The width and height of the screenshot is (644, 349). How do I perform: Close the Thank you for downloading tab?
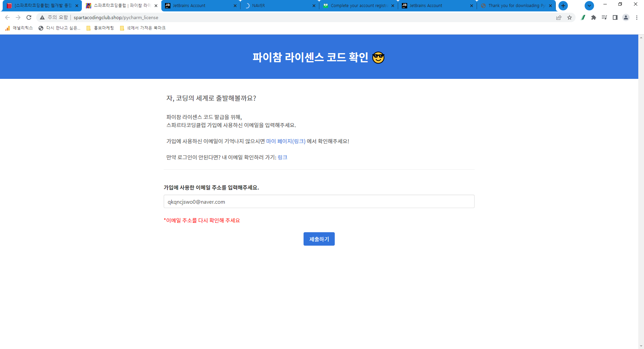coord(550,6)
